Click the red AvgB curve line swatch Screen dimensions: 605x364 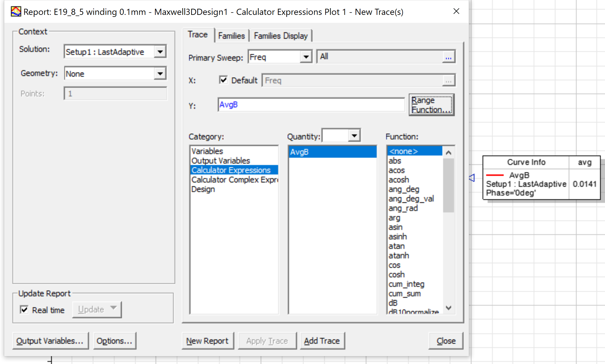[x=495, y=175]
